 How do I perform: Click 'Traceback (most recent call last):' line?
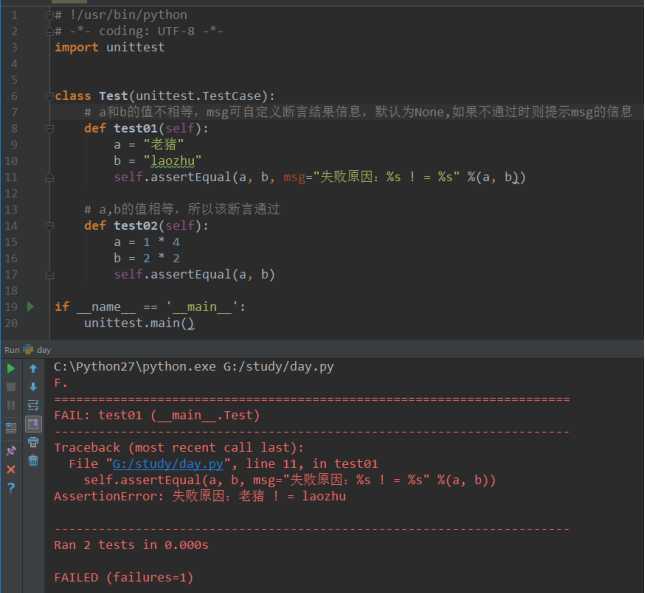click(x=179, y=447)
